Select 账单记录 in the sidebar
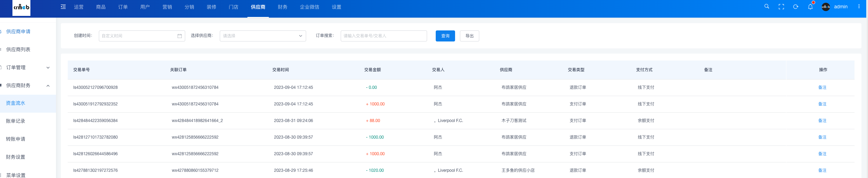This screenshot has width=868, height=178. [x=16, y=121]
